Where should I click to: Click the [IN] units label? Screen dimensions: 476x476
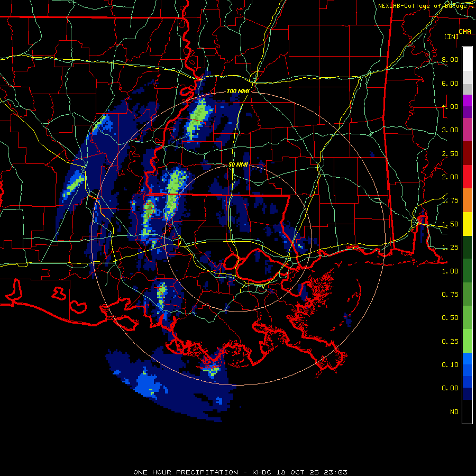pyautogui.click(x=451, y=36)
